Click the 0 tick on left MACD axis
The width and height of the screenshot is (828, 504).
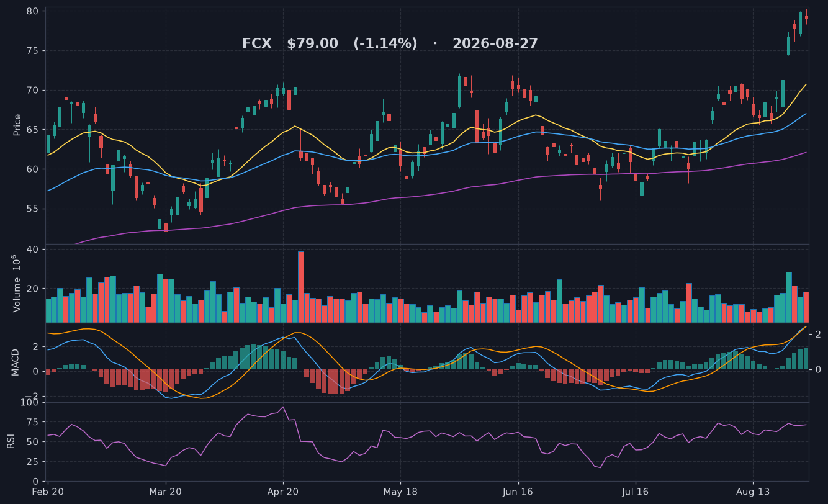click(35, 371)
